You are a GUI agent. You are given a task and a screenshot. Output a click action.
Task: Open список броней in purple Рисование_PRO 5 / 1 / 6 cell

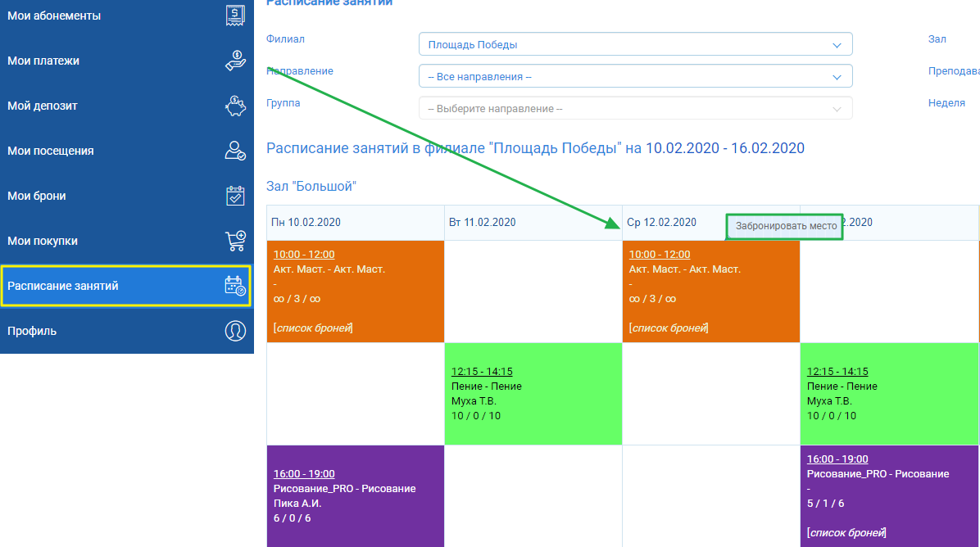846,533
